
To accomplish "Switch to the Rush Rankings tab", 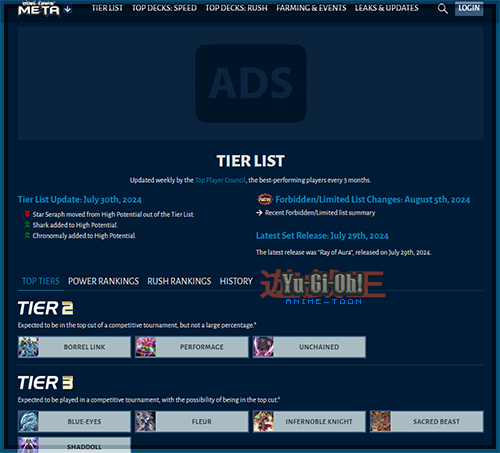I will (179, 281).
